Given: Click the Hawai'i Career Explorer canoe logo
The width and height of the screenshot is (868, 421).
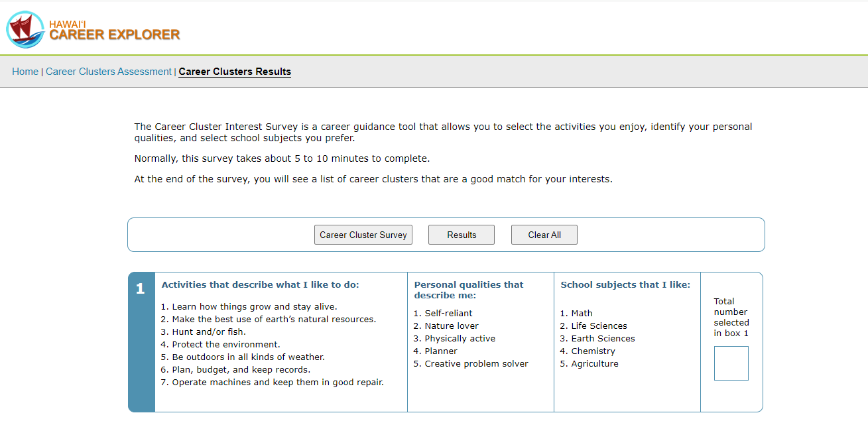Looking at the screenshot, I should (26, 29).
